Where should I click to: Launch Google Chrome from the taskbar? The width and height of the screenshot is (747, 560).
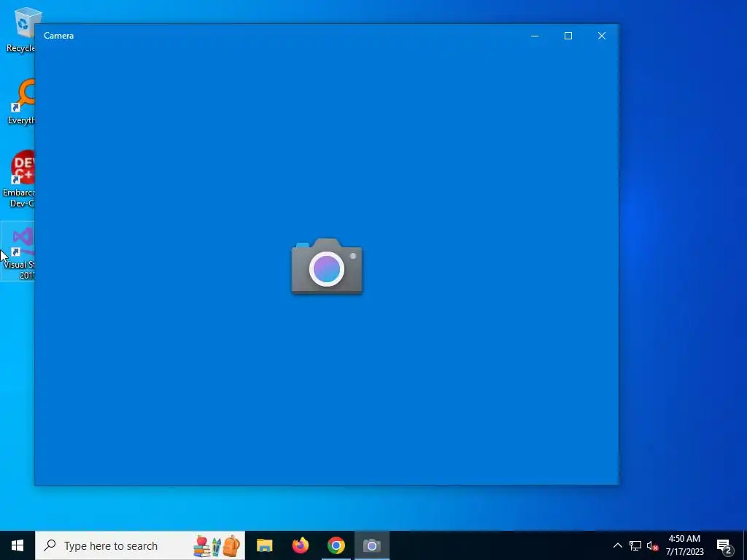336,545
